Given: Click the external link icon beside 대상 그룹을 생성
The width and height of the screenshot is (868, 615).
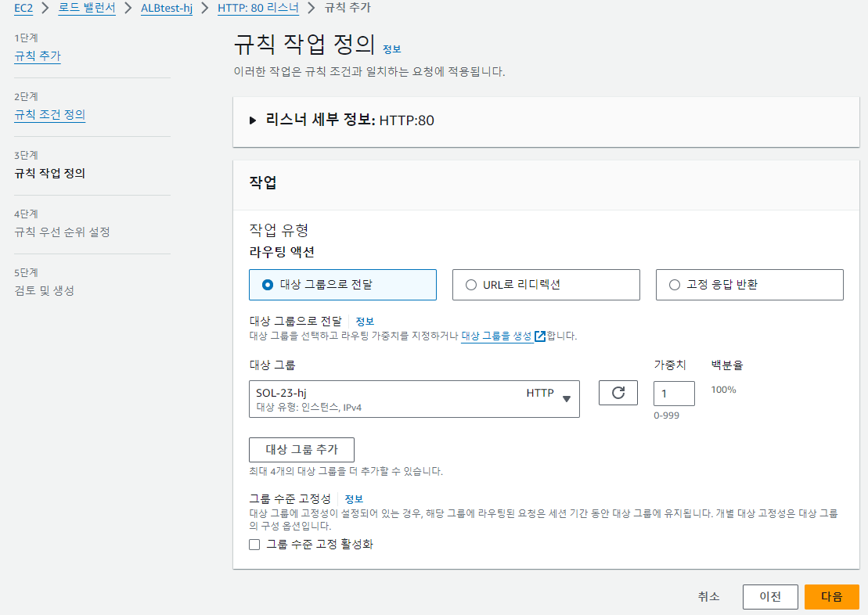Looking at the screenshot, I should coord(540,336).
